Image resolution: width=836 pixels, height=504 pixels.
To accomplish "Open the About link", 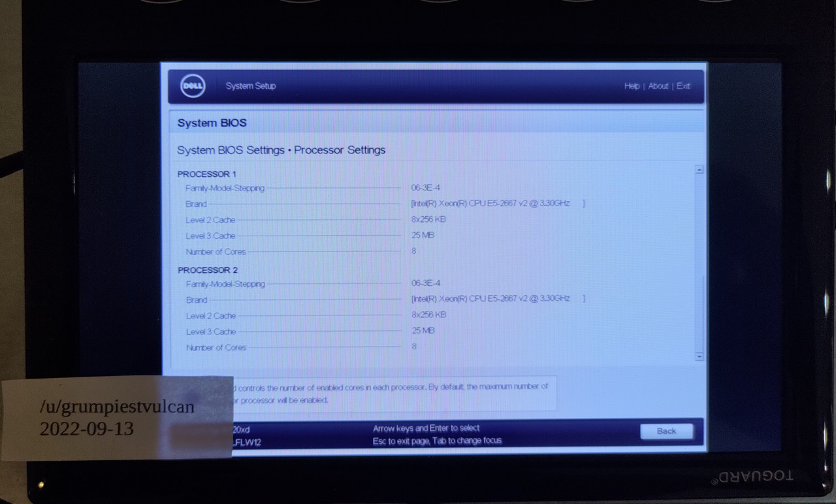I will (658, 86).
